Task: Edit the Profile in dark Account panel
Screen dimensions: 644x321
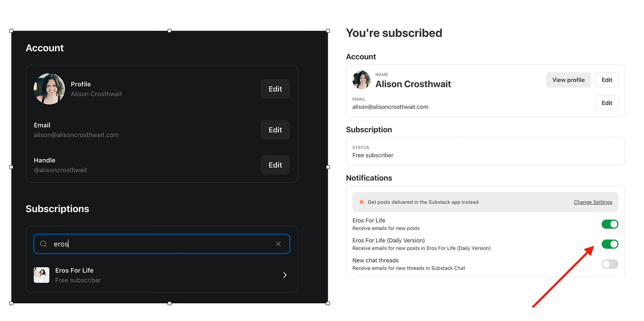Action: (x=275, y=89)
